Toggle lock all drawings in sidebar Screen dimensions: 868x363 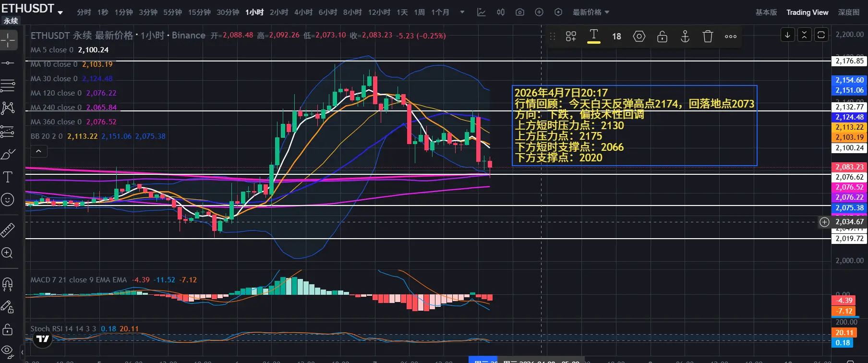(x=8, y=329)
